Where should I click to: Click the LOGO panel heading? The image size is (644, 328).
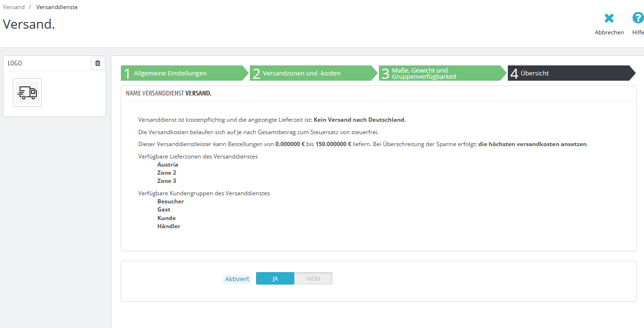click(15, 63)
